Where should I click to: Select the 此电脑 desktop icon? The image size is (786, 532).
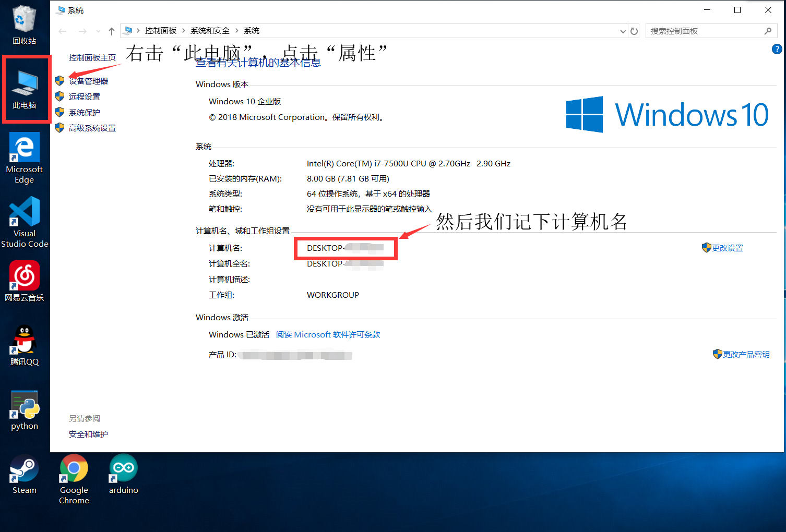pos(25,90)
